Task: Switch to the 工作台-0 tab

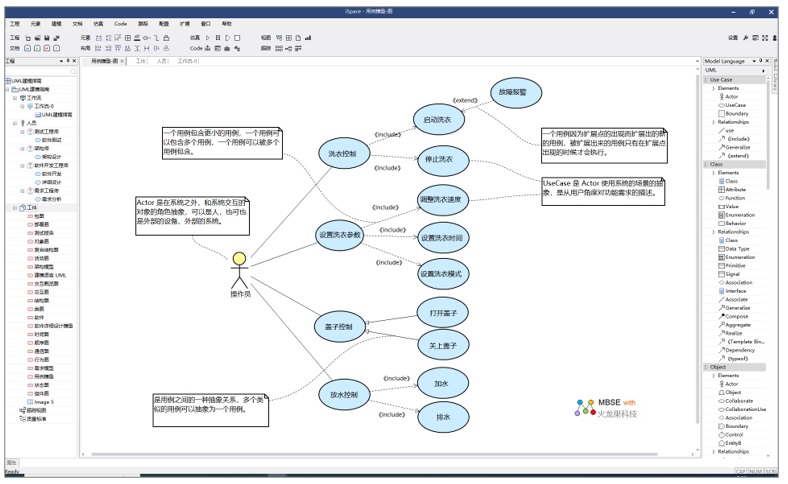Action: click(x=187, y=61)
